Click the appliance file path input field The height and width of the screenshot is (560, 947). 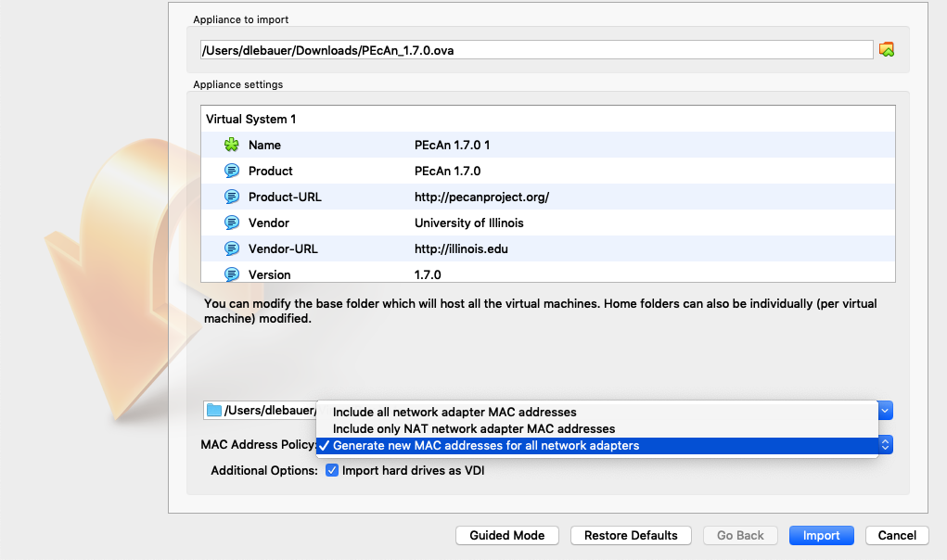point(536,50)
